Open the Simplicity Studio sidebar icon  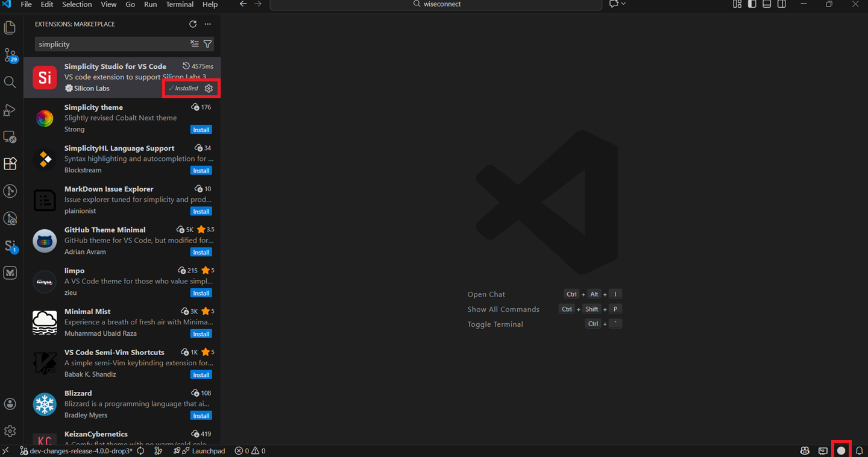[x=10, y=246]
